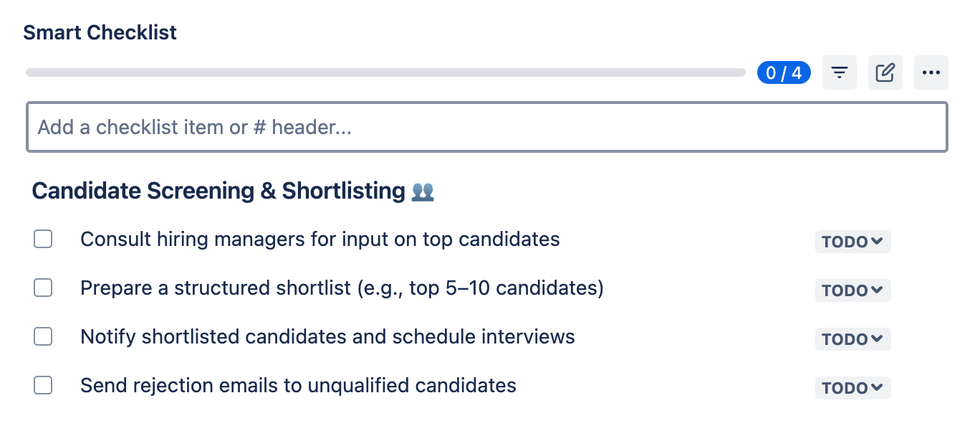This screenshot has width=980, height=436.
Task: Click the checklist progress bar
Action: pyautogui.click(x=385, y=72)
